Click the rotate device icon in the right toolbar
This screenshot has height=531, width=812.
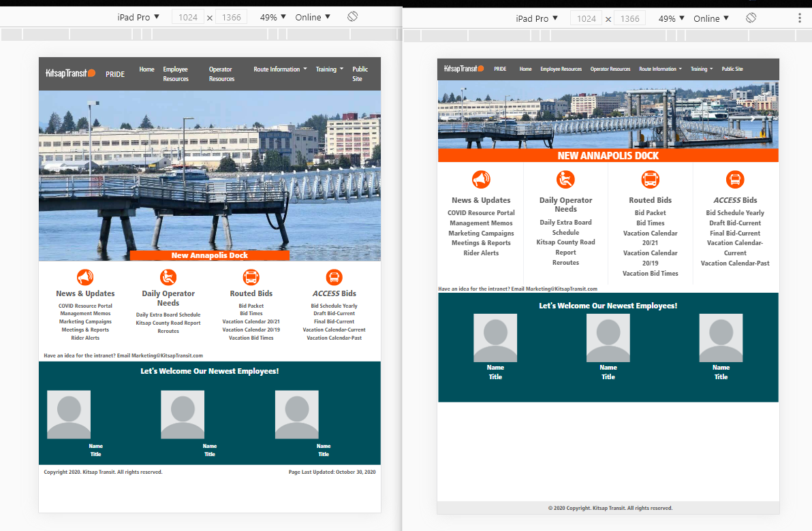[751, 18]
